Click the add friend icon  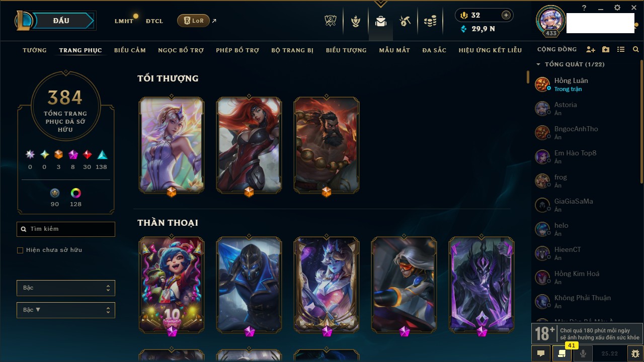point(591,50)
